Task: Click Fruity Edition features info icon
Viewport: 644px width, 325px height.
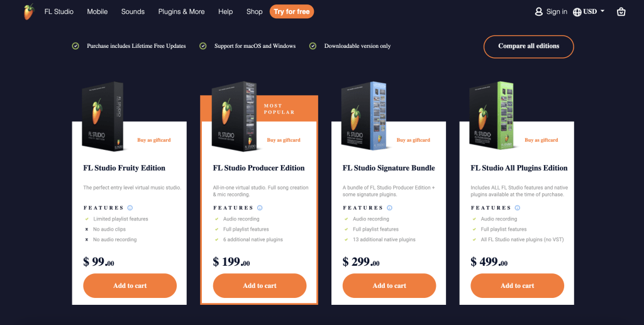Action: (x=130, y=208)
